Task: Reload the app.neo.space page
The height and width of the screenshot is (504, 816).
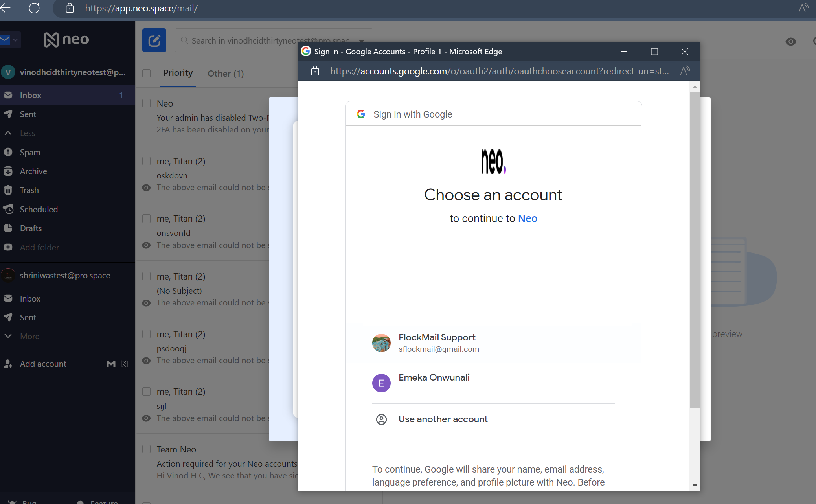Action: [x=34, y=8]
